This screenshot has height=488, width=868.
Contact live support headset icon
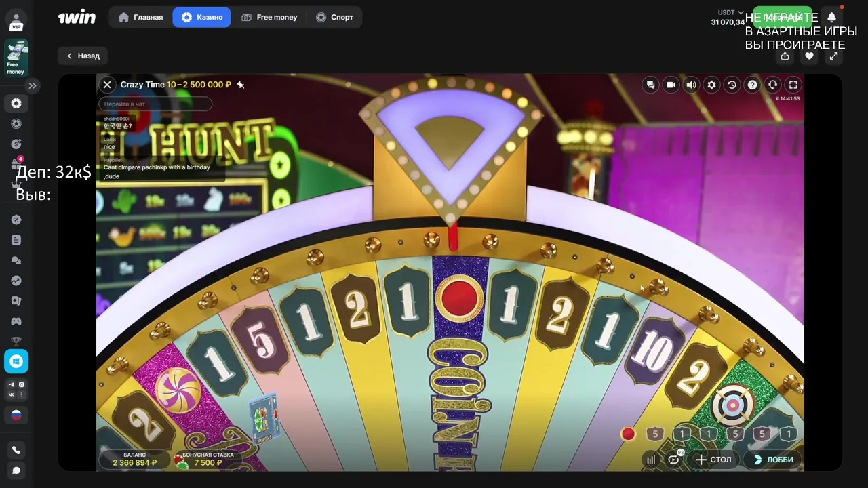(x=772, y=85)
